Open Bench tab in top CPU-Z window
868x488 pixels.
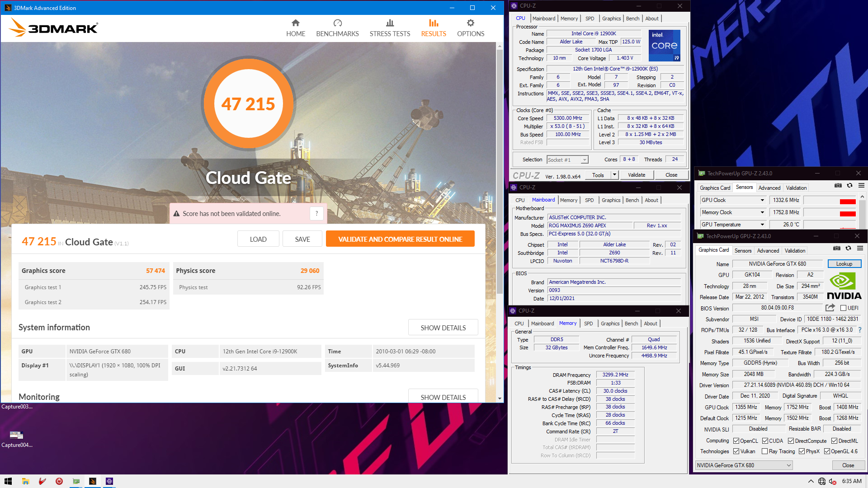click(632, 19)
